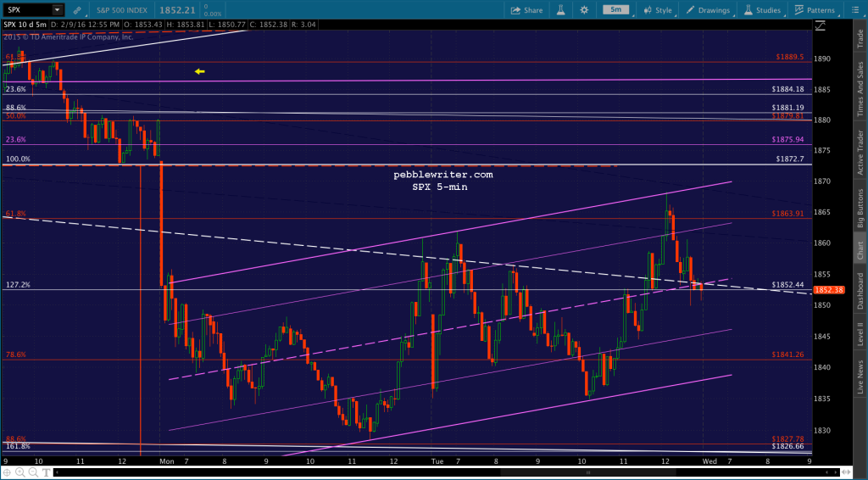Open the 5m timeframe selector
This screenshot has height=480, width=868.
pyautogui.click(x=615, y=10)
